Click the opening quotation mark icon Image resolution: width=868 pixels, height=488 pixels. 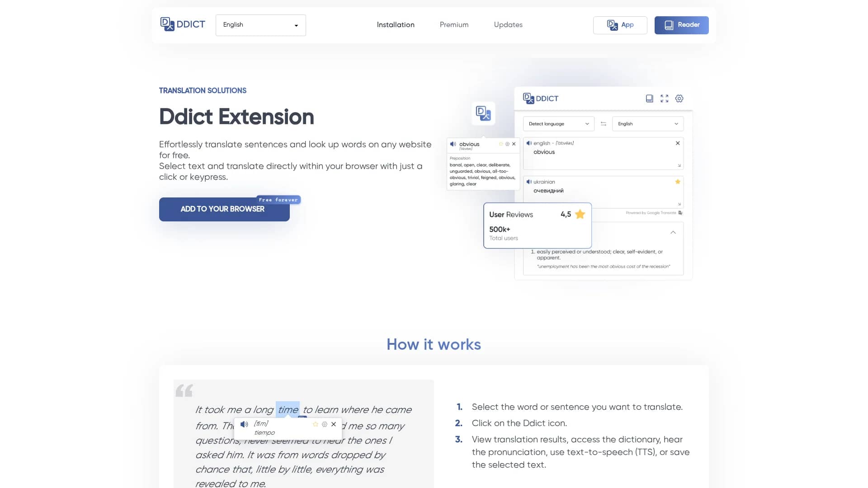(x=184, y=390)
